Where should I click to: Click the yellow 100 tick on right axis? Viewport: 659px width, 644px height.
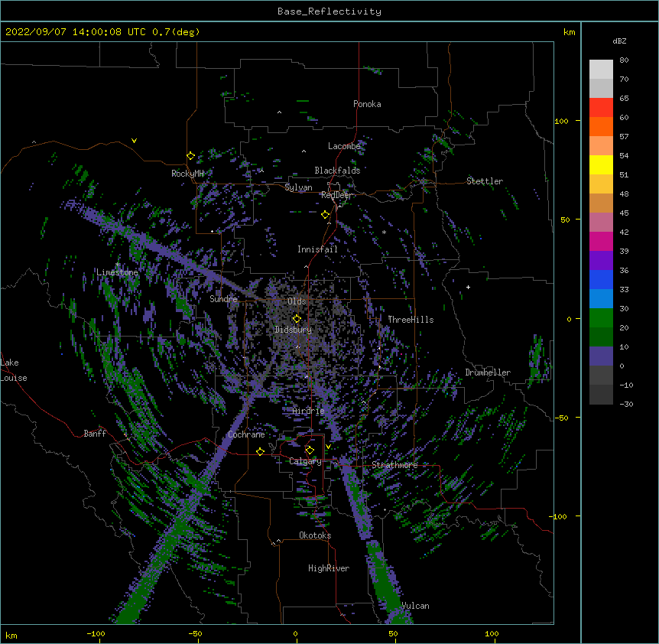point(561,121)
